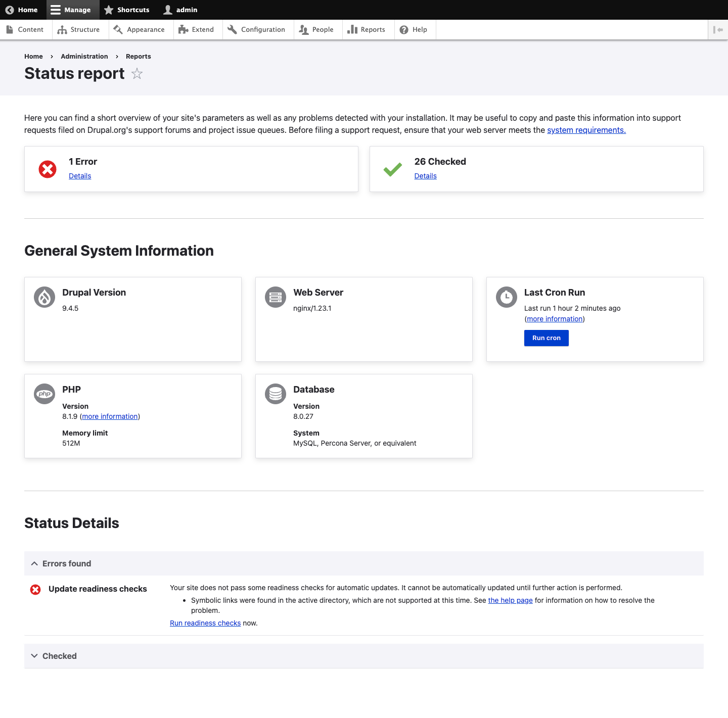Open Appearance via the paintbrush icon

click(118, 29)
